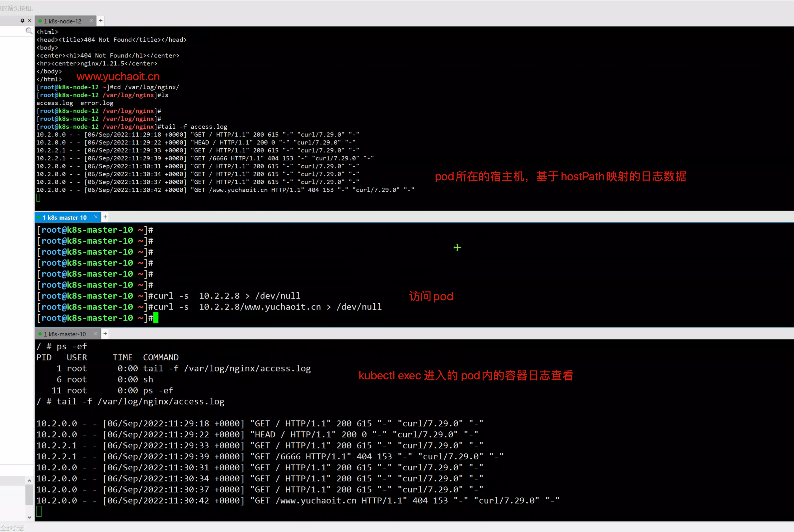Add new tab in curl commands pane
The height and width of the screenshot is (532, 794).
pos(105,217)
